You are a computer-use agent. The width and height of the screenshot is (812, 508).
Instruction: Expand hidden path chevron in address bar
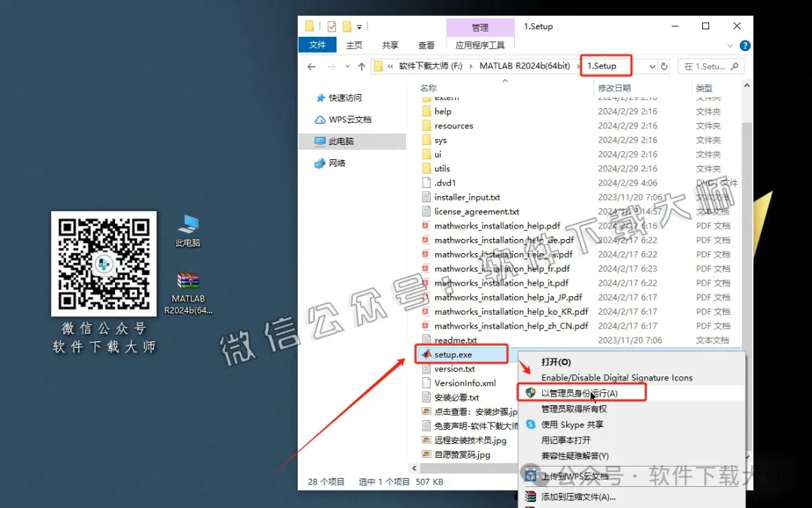pyautogui.click(x=390, y=66)
